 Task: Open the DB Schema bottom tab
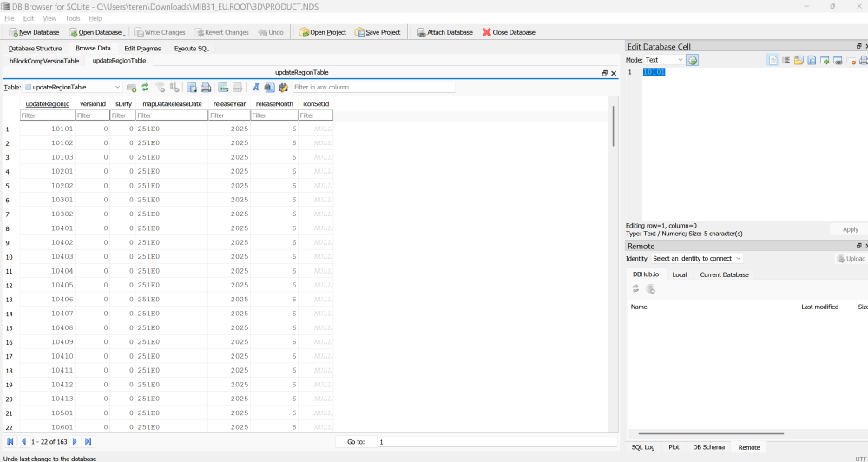[708, 447]
